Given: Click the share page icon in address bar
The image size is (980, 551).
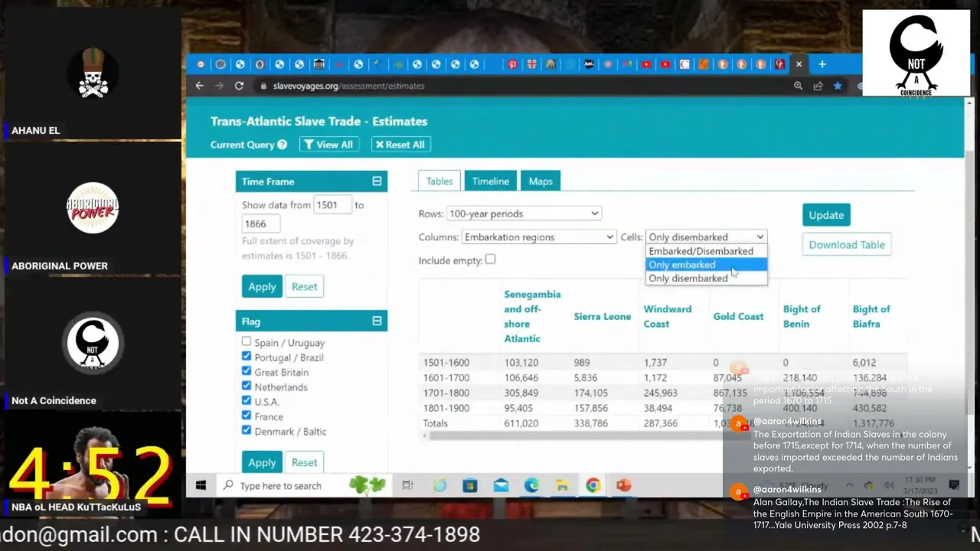Looking at the screenshot, I should 818,86.
